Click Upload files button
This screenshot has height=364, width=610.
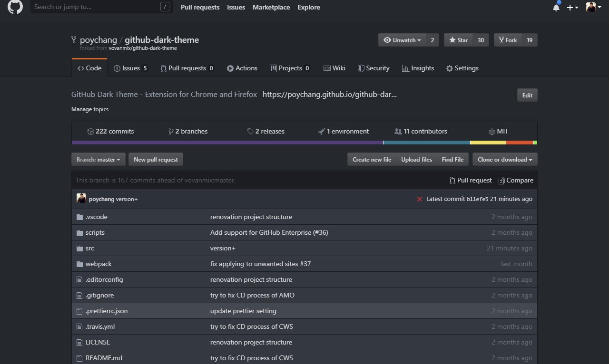coord(416,159)
